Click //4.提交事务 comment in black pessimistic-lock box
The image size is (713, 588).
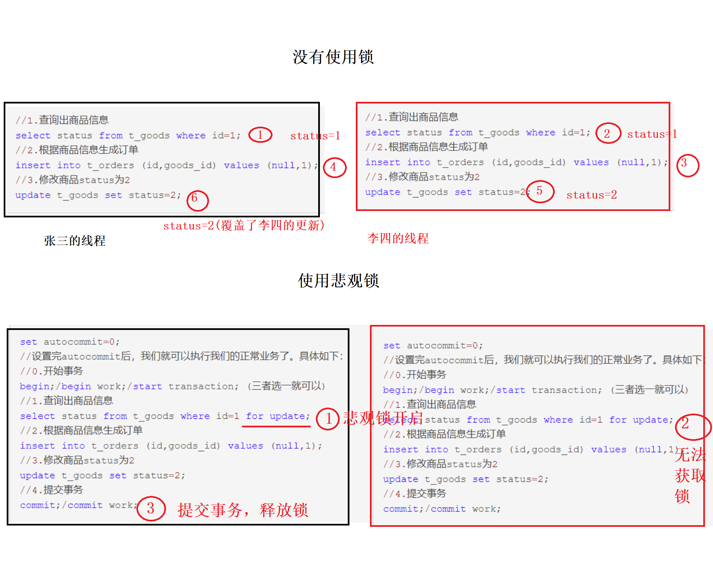[51, 490]
